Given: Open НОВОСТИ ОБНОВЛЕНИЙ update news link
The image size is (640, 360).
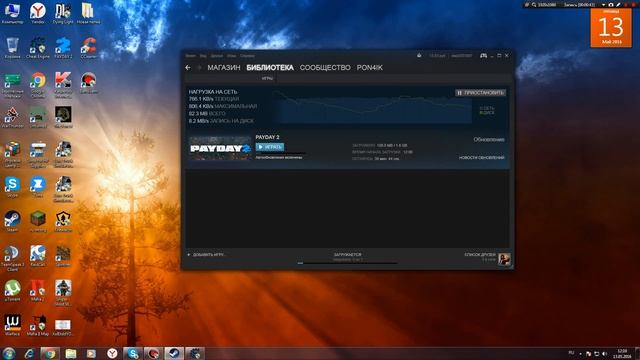Looking at the screenshot, I should [x=482, y=158].
